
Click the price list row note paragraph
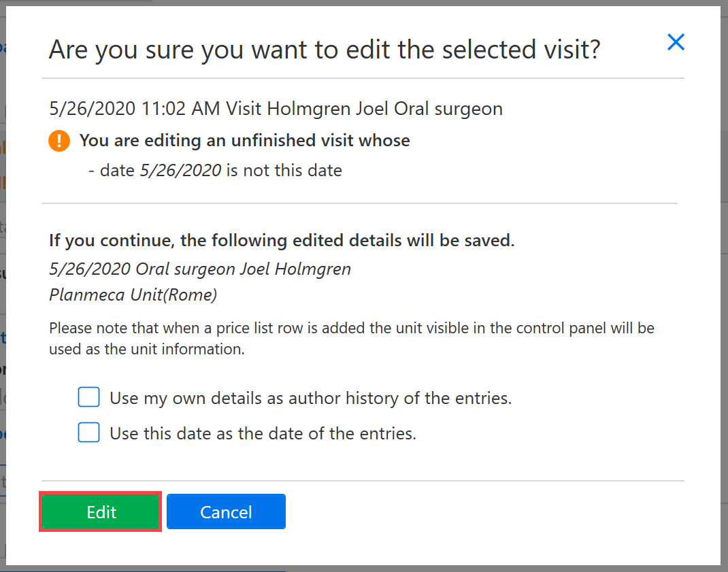coord(352,339)
